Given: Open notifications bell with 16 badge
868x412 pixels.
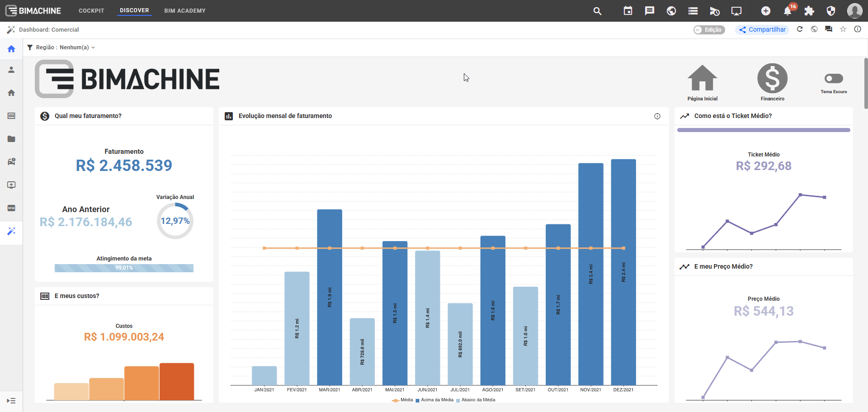Looking at the screenshot, I should coord(788,11).
